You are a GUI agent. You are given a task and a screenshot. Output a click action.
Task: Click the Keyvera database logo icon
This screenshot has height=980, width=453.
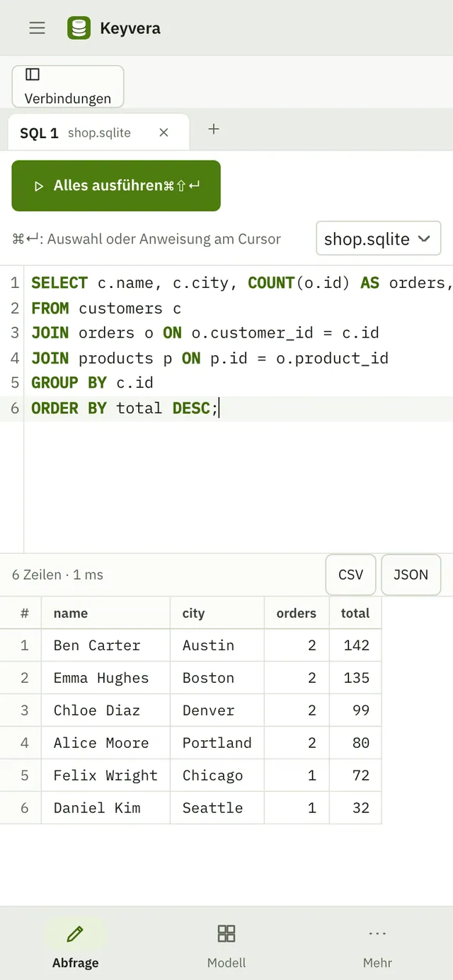79,28
